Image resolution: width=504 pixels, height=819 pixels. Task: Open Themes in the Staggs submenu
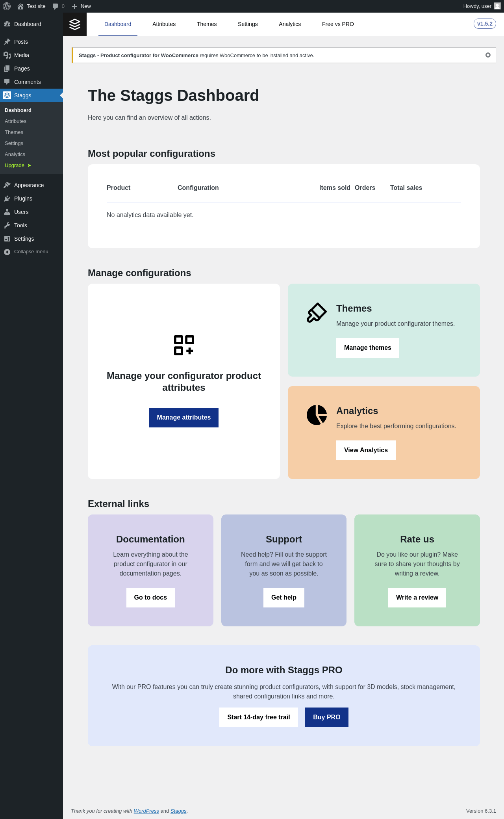tap(14, 132)
